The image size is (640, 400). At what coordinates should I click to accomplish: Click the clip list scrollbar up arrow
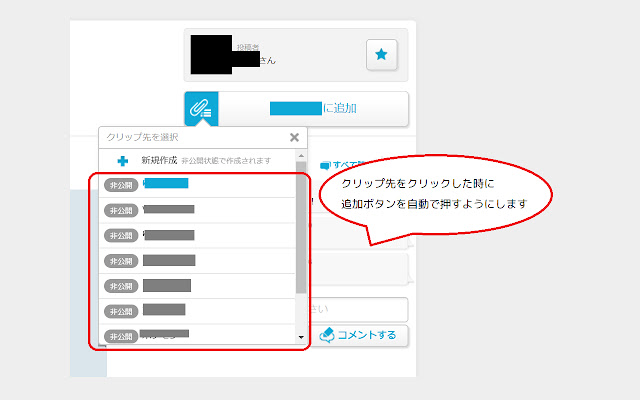301,156
